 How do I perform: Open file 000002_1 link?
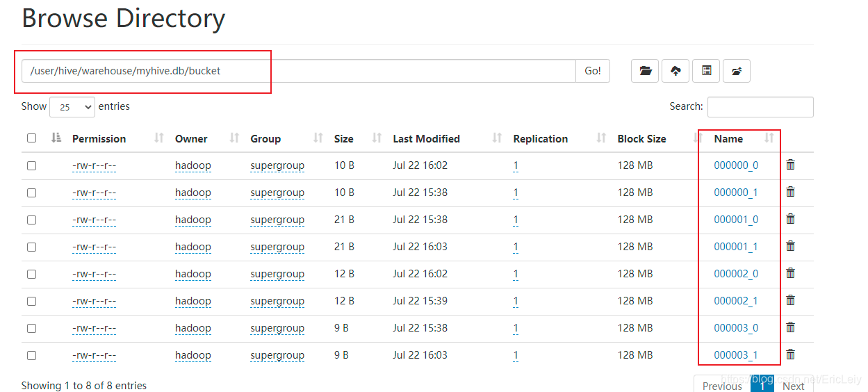point(736,301)
